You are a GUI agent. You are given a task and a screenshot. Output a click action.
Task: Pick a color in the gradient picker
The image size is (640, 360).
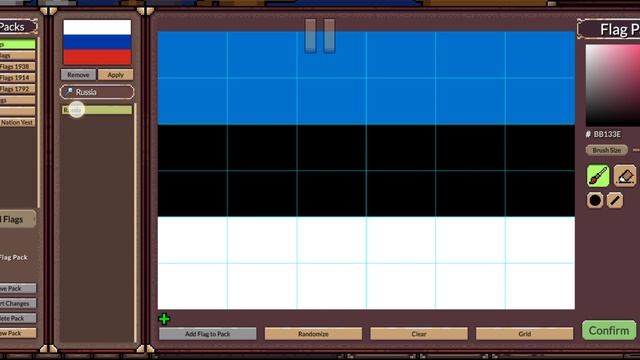613,85
